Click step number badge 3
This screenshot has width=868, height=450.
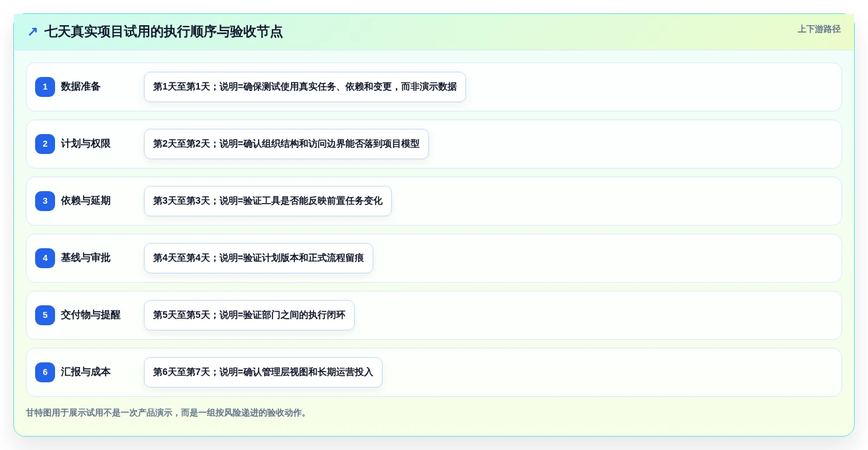pos(45,201)
